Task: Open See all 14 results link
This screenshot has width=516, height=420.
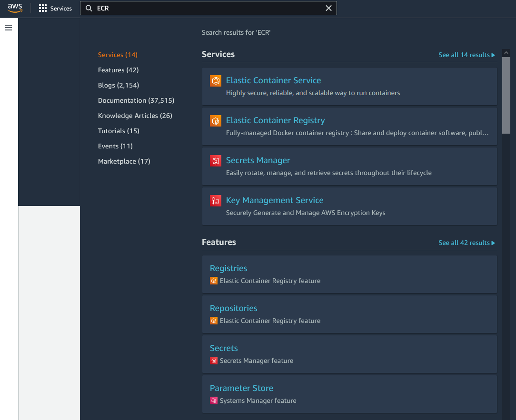Action: [466, 55]
